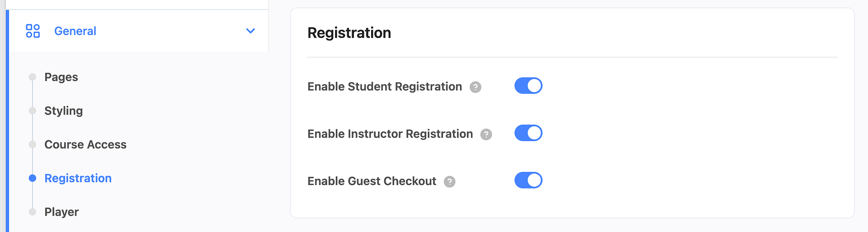The height and width of the screenshot is (232, 868).
Task: Turn off Instructor Registration switch
Action: tap(528, 133)
